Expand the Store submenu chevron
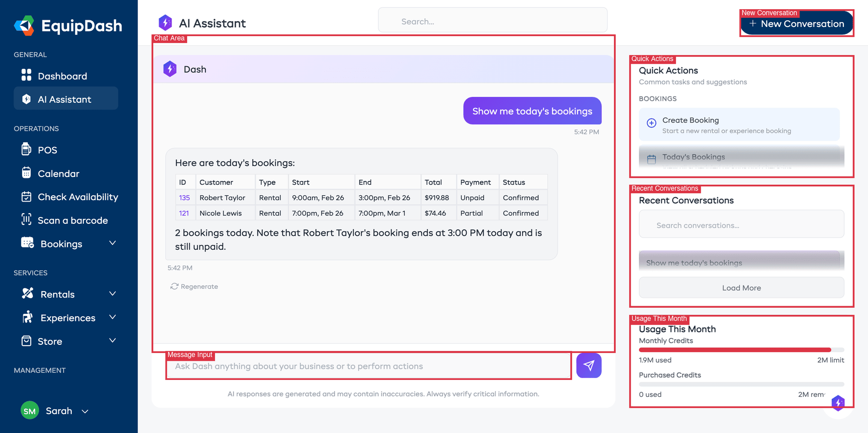The width and height of the screenshot is (868, 433). [x=112, y=340]
